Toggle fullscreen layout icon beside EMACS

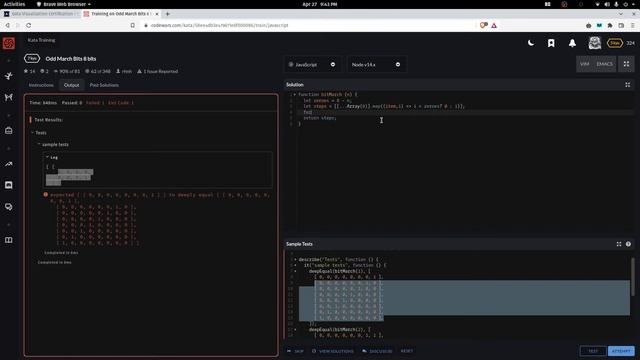click(626, 64)
